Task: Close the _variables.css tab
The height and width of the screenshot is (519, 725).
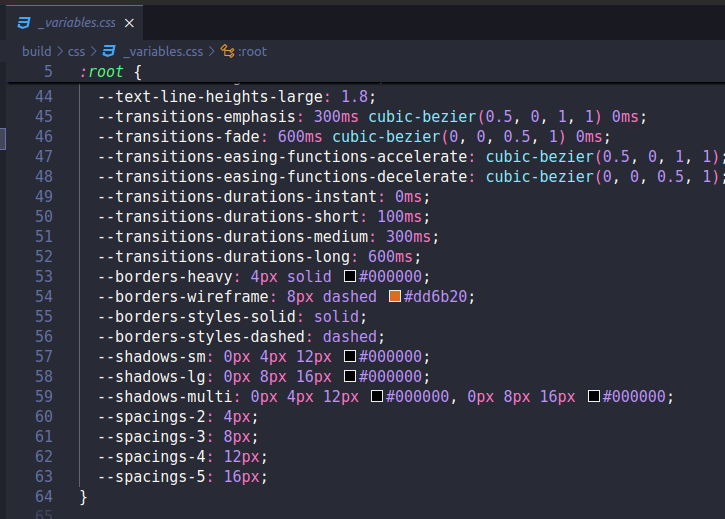Action: pyautogui.click(x=129, y=23)
